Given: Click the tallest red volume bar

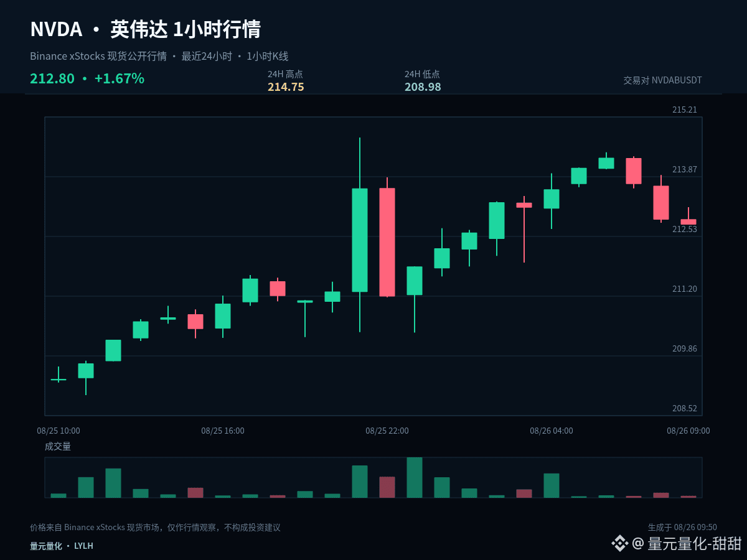Looking at the screenshot, I should click(x=387, y=487).
